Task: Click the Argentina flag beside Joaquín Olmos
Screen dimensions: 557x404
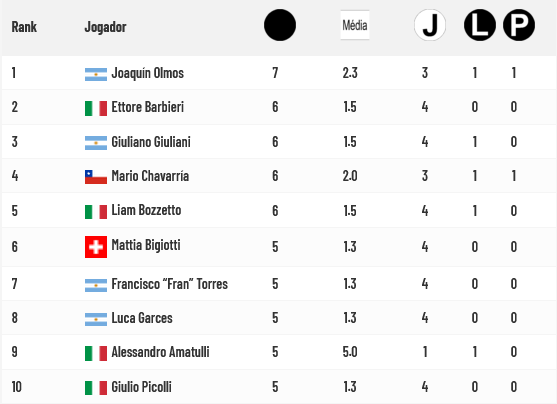Action: pos(96,74)
